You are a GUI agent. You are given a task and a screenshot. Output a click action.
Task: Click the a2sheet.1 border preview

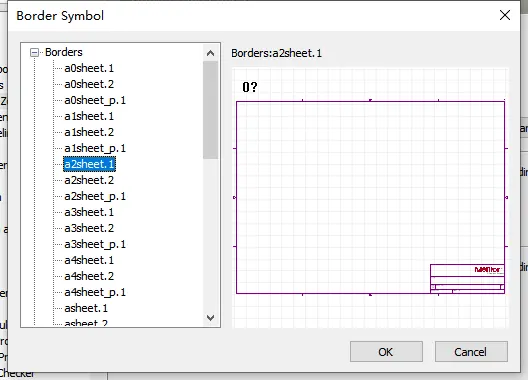370,198
